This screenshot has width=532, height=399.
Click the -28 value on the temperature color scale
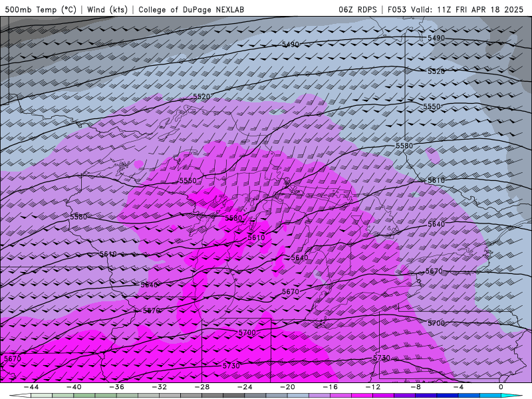202,387
